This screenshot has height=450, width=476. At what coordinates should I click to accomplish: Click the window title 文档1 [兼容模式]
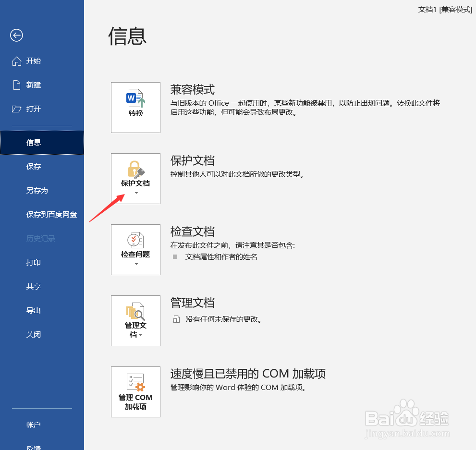click(x=445, y=10)
